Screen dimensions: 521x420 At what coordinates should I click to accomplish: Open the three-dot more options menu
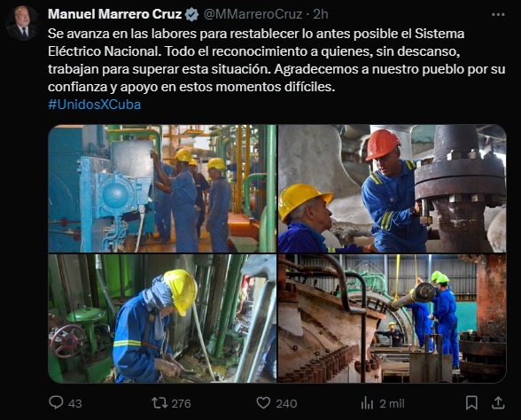pyautogui.click(x=498, y=14)
